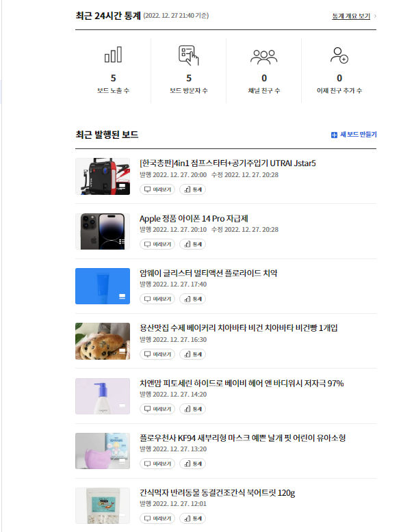Click the arrow beside 통계 개요 보기
Viewport: 401px width, 532px height.
click(x=375, y=16)
